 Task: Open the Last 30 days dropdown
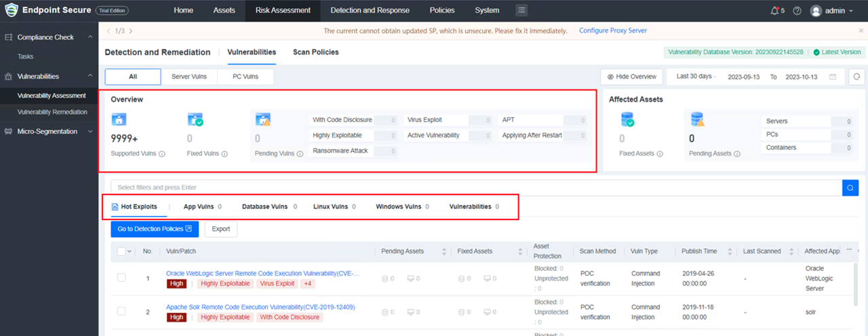[696, 77]
